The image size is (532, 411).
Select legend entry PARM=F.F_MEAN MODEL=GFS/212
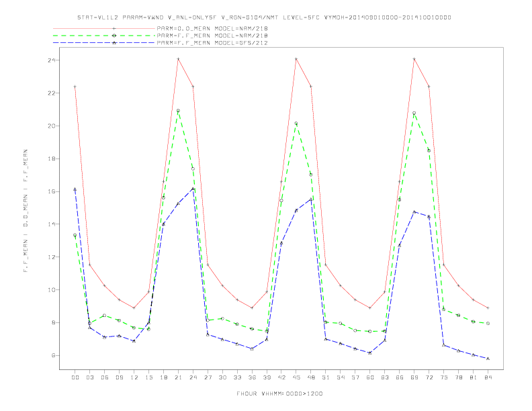pyautogui.click(x=212, y=43)
